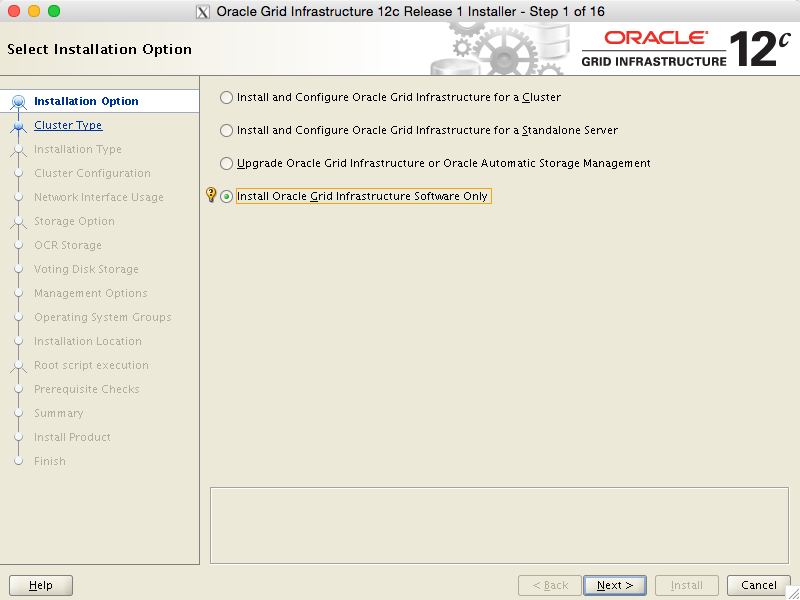Click the lightbulb hint icon beside selected option
The height and width of the screenshot is (600, 800).
click(210, 195)
